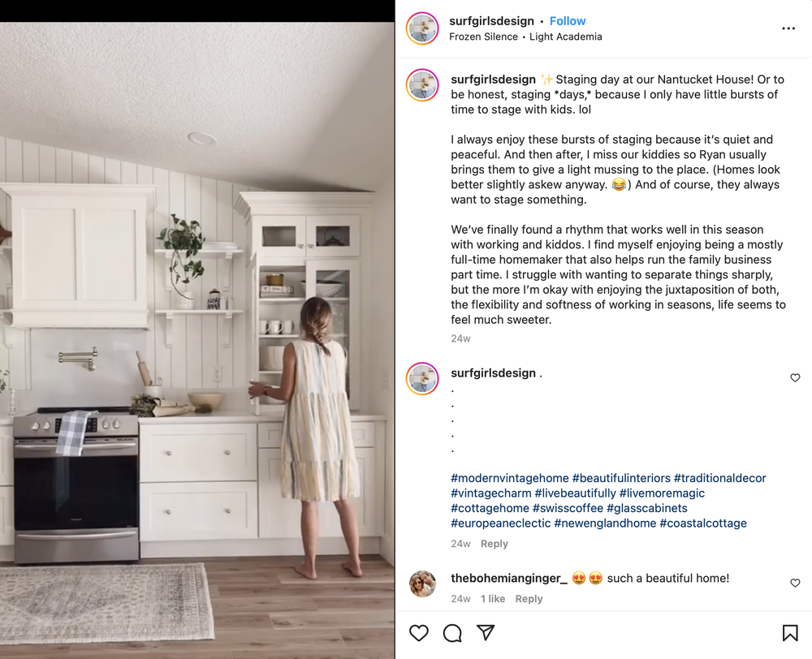Click the kitchen staging video to pause

click(197, 340)
